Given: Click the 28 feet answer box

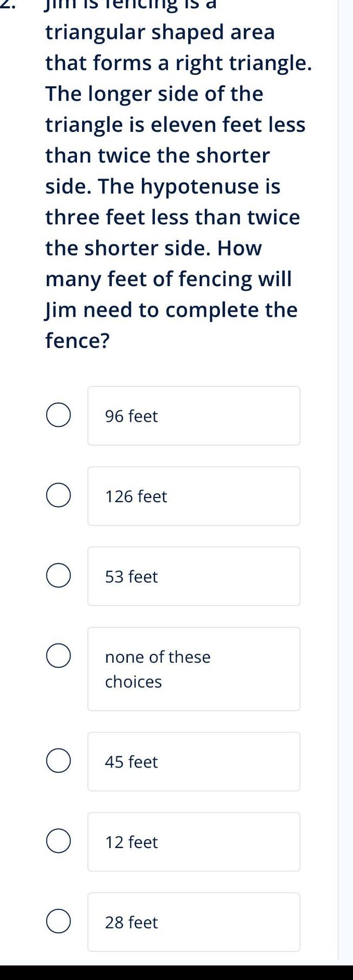Looking at the screenshot, I should pyautogui.click(x=194, y=922).
